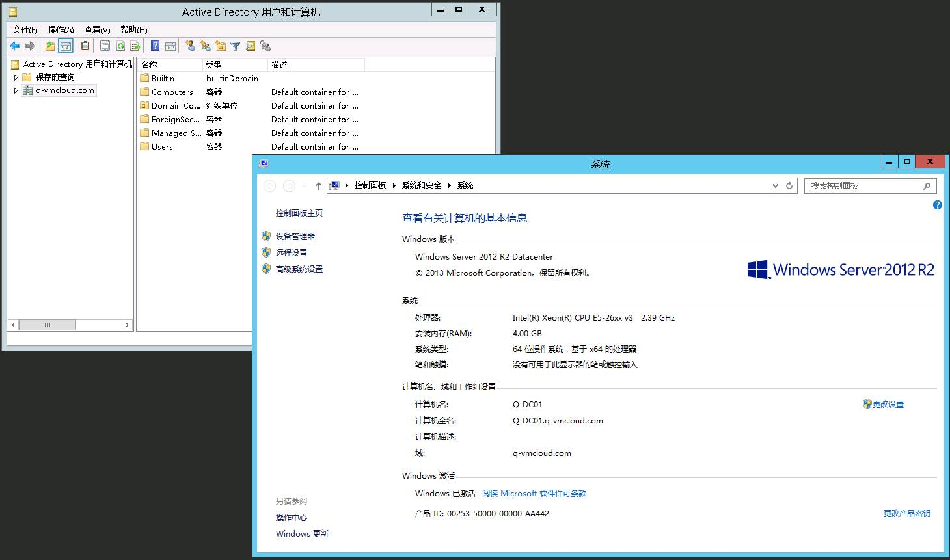Open the 查看(V) menu
Screen dimensions: 950x560
point(97,29)
